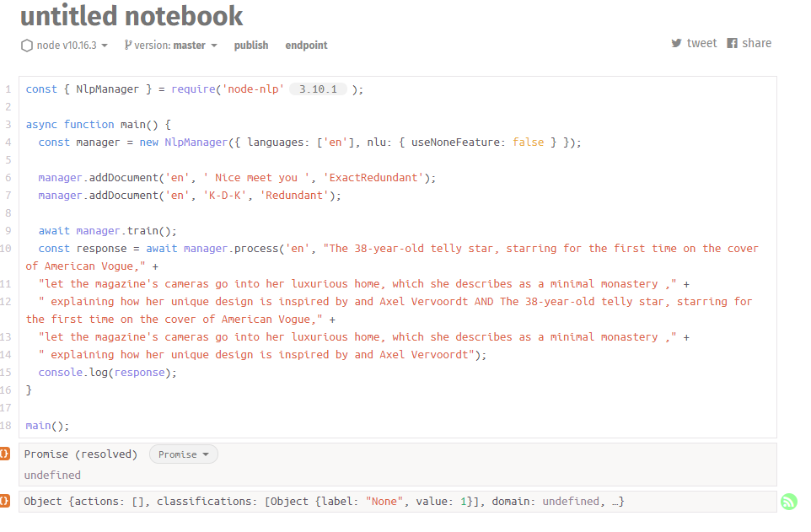Select the publish menu item
This screenshot has height=532, width=811.
(x=250, y=46)
